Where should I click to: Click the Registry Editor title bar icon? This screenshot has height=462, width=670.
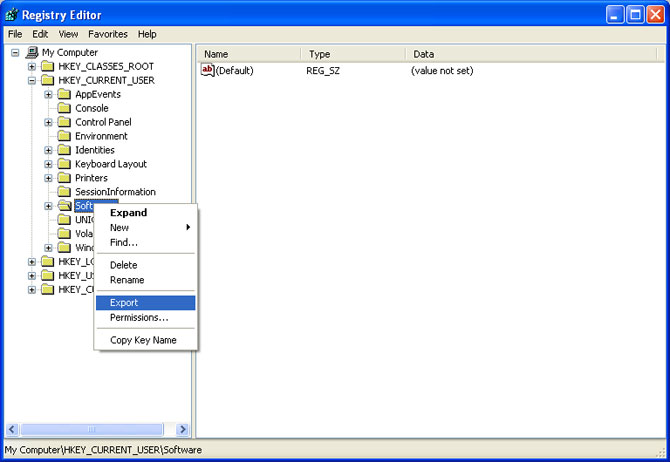click(12, 14)
